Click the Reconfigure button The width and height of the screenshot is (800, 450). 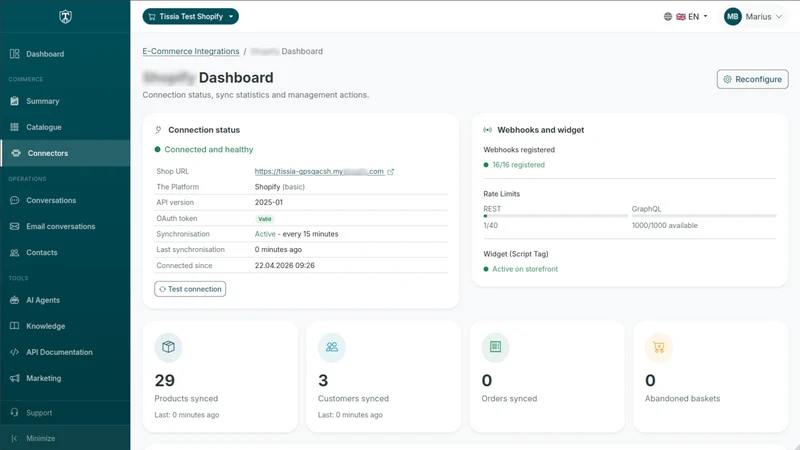click(753, 79)
